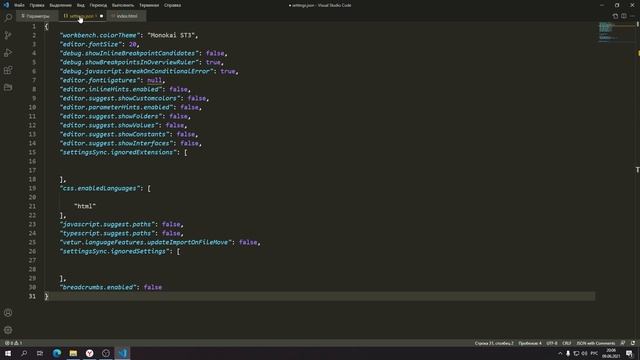The width and height of the screenshot is (640, 360).
Task: Switch the РУС keyboard language indicator
Action: (x=594, y=353)
